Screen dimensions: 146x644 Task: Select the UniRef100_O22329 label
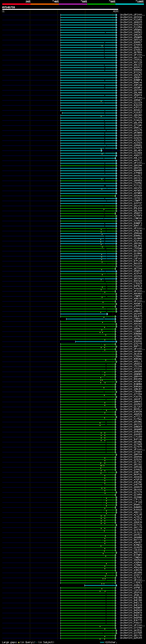click(x=131, y=103)
